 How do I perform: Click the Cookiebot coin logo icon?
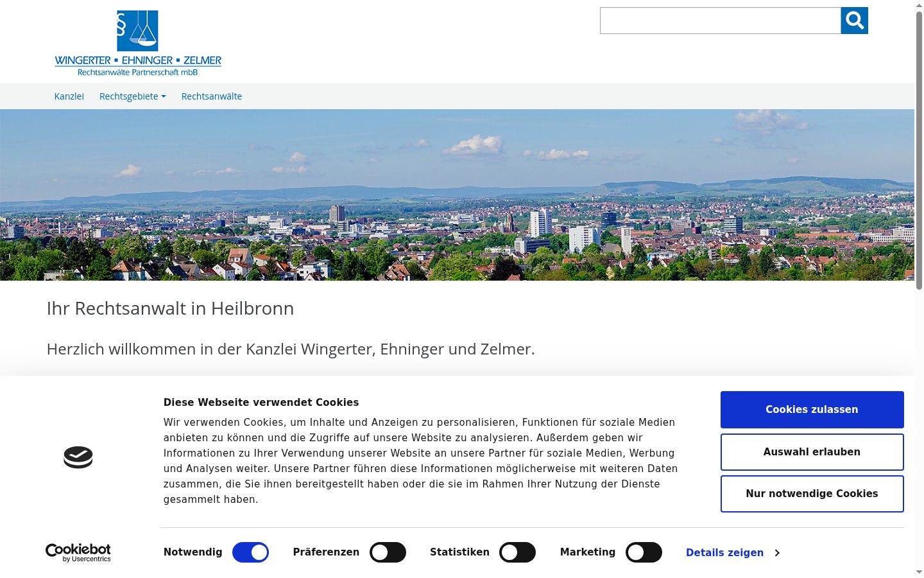click(x=78, y=457)
